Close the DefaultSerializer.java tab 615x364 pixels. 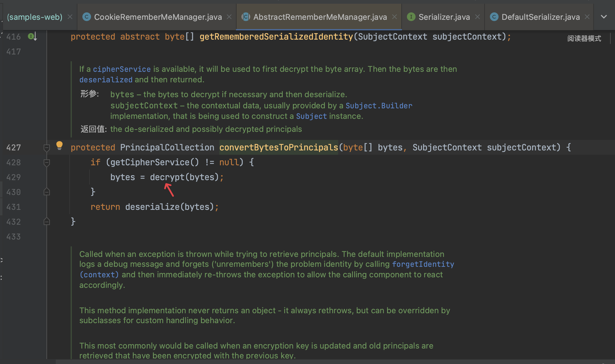[587, 17]
